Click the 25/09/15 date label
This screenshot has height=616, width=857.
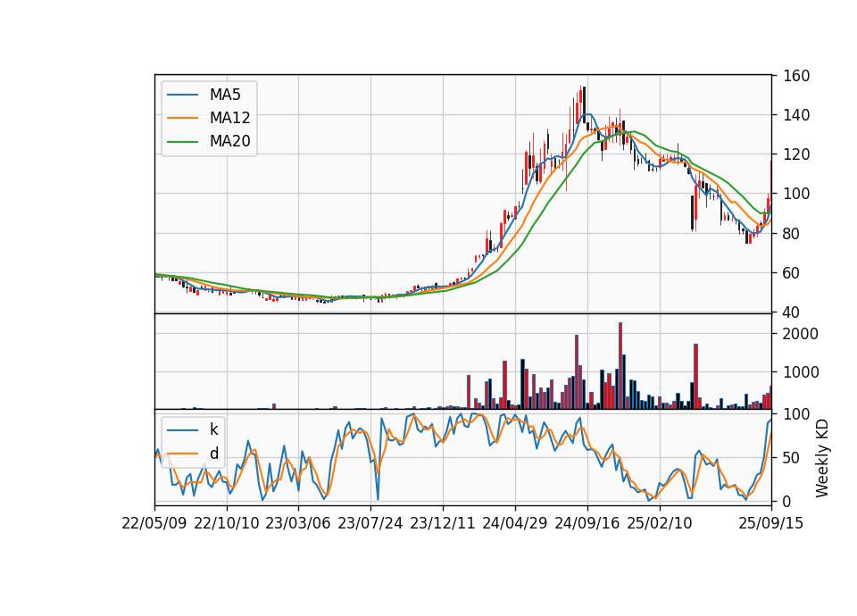771,523
